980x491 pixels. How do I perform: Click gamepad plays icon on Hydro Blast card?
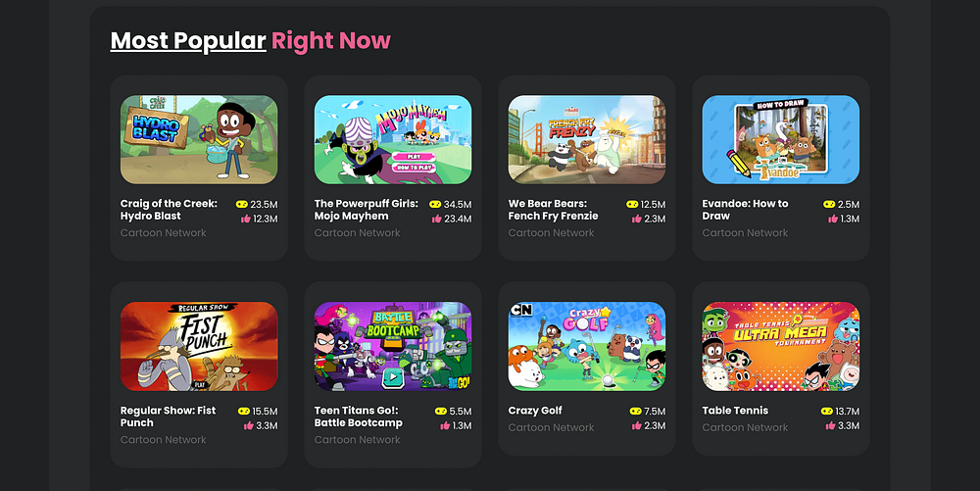pyautogui.click(x=241, y=204)
